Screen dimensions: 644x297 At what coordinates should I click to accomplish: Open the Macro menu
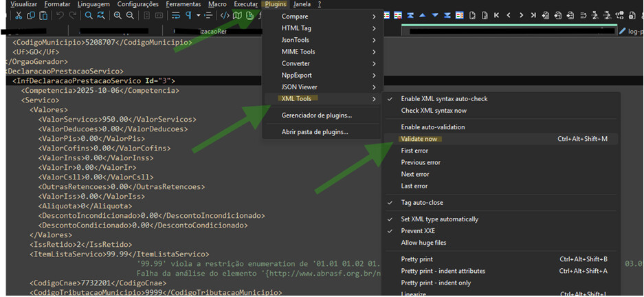point(217,4)
